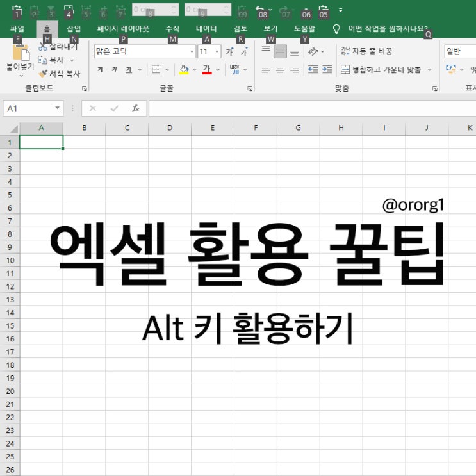The image size is (476, 476).
Task: Open the Font (글꼴) group dialog launcher
Action: click(250, 88)
